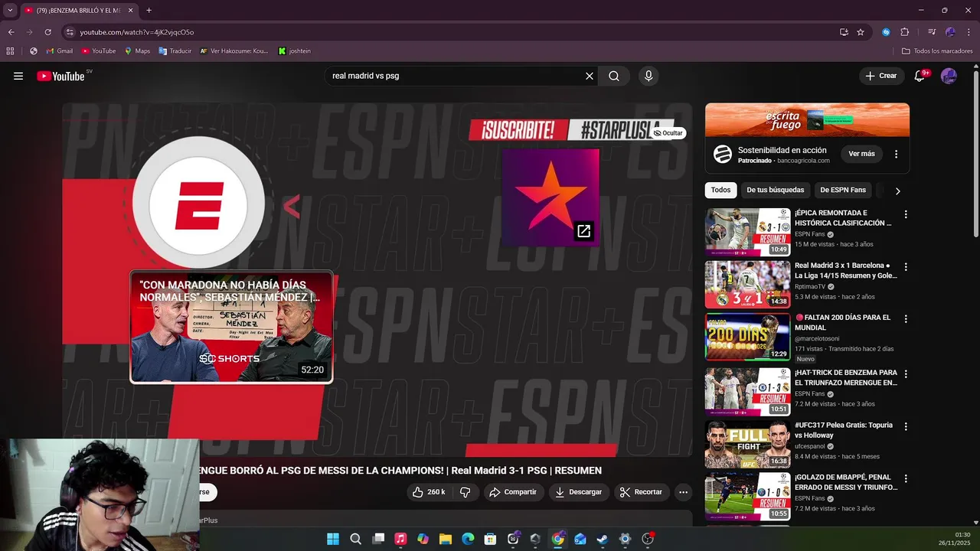Open the Chrome apps grid shortcut
Viewport: 980px width, 551px height.
(10, 51)
